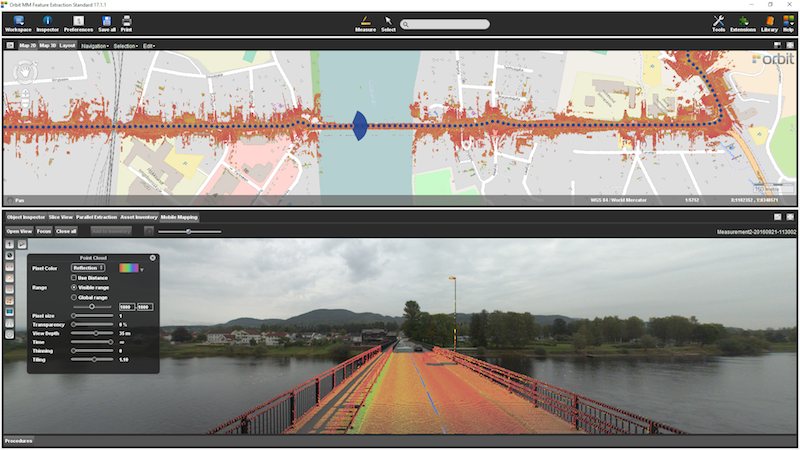800x450 pixels.
Task: Enable the Use Distance checkbox
Action: coord(73,278)
